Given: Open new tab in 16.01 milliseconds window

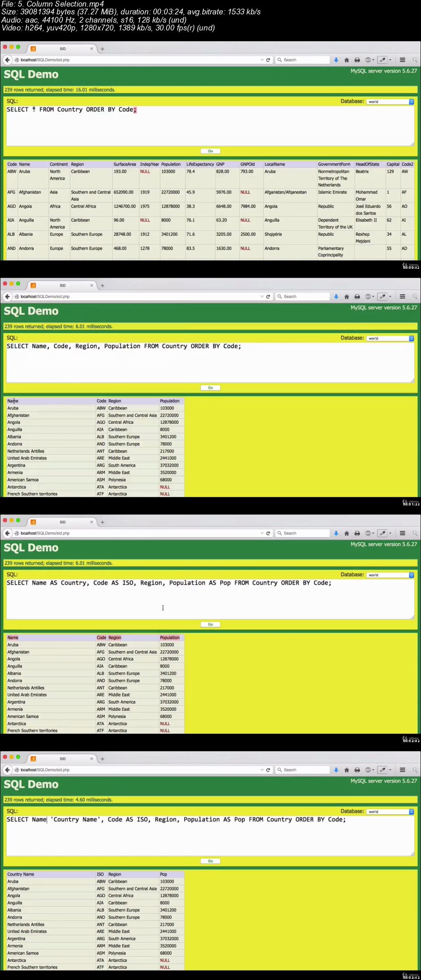Looking at the screenshot, I should [x=102, y=49].
